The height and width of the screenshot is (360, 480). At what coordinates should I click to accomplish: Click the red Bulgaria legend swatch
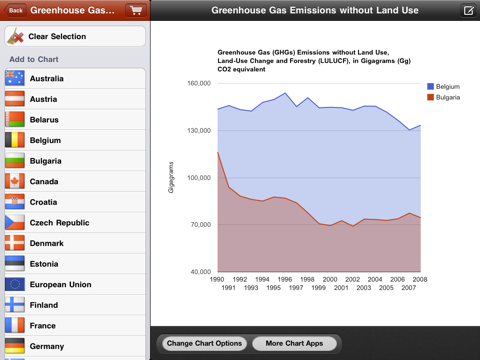(x=430, y=97)
